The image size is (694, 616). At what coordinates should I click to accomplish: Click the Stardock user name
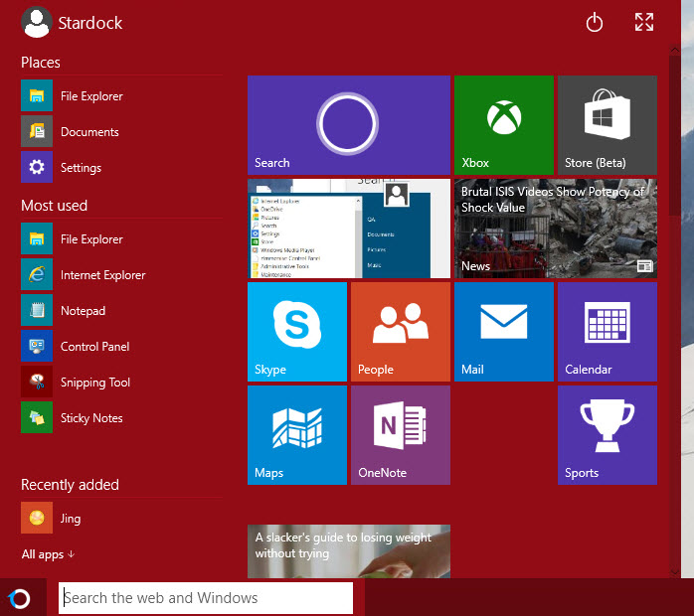[x=90, y=23]
